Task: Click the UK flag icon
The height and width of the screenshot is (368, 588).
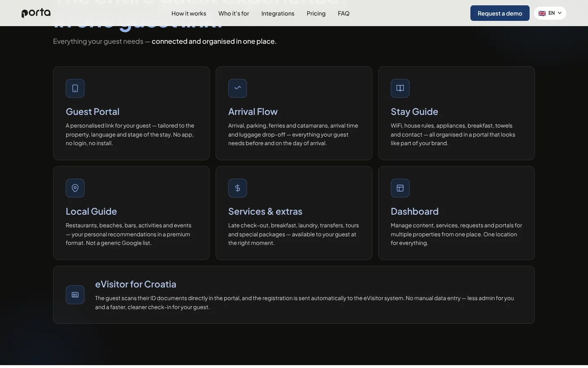Action: (x=542, y=13)
